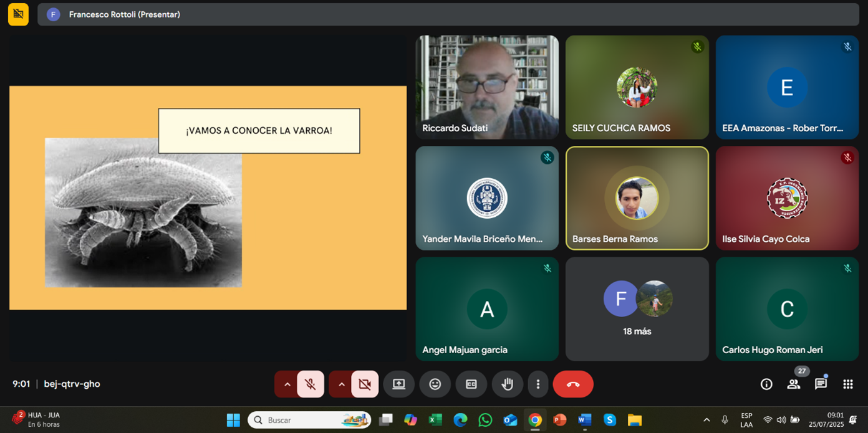Expand the camera video settings arrow
Screen dimensions: 868x433
pos(342,384)
